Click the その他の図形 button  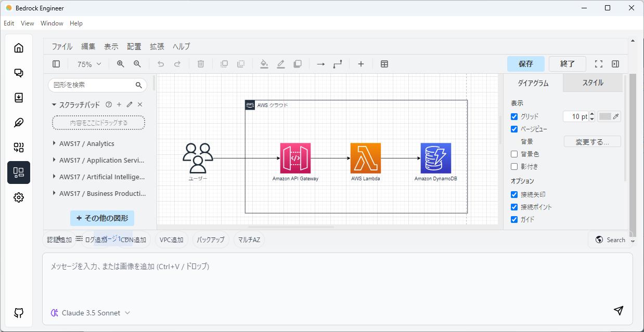(x=102, y=218)
